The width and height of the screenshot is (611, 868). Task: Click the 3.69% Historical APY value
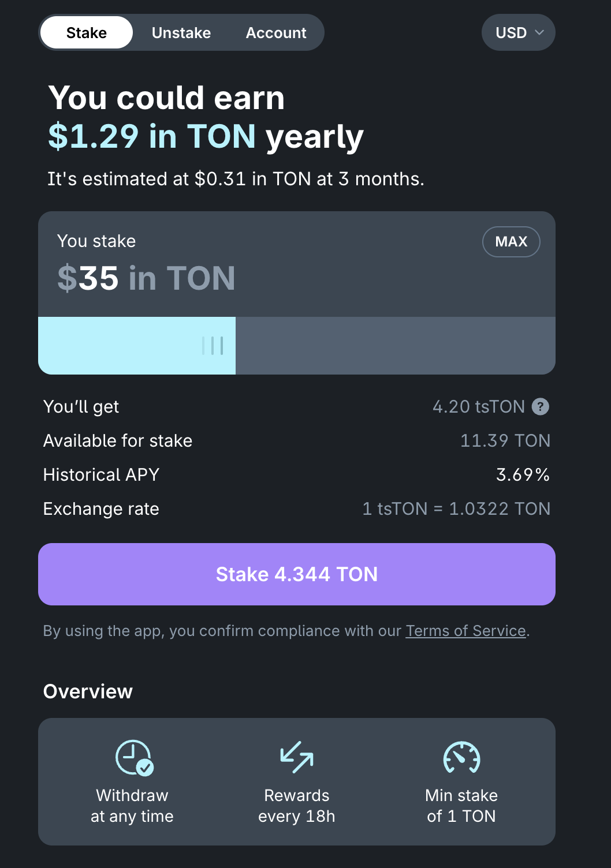pyautogui.click(x=523, y=475)
